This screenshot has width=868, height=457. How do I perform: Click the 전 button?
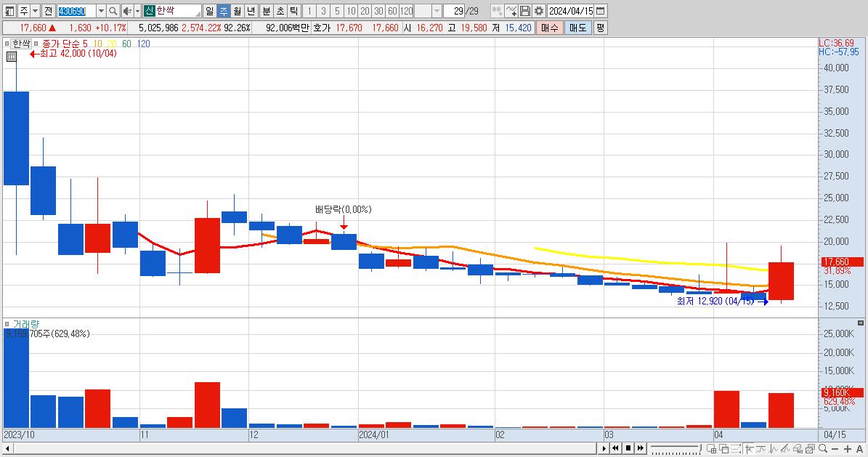48,11
